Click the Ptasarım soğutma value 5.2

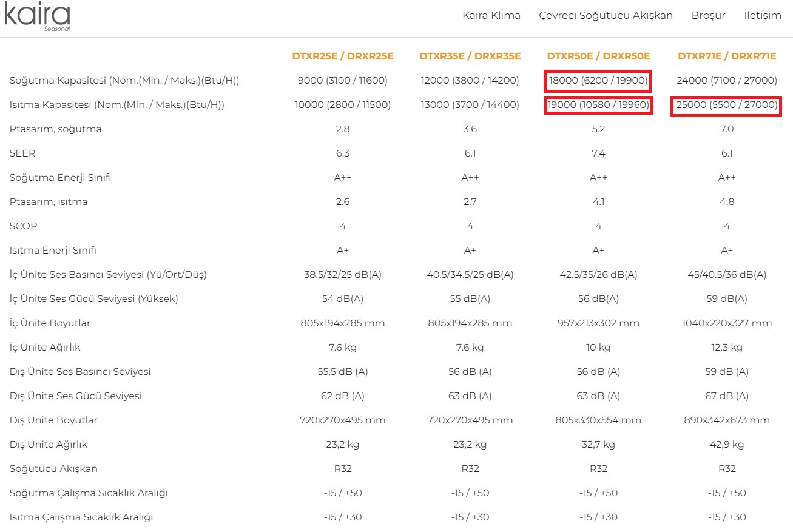pos(598,129)
